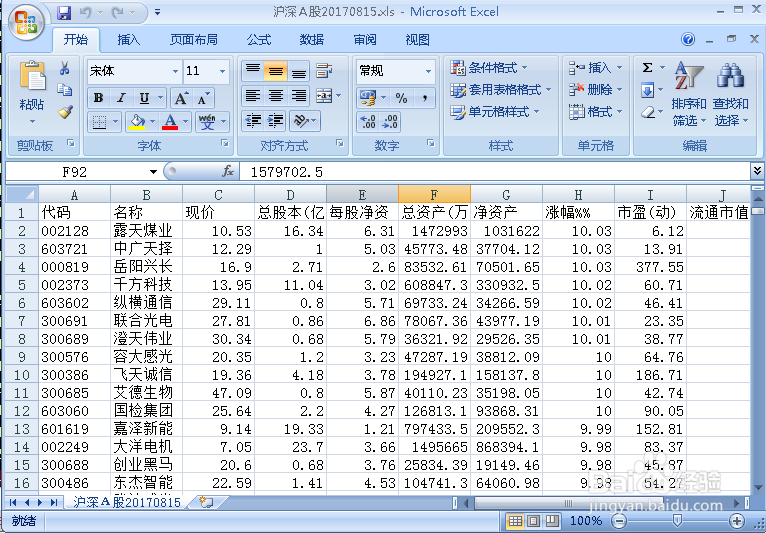
Task: Select the Format Painter brush
Action: [x=64, y=112]
